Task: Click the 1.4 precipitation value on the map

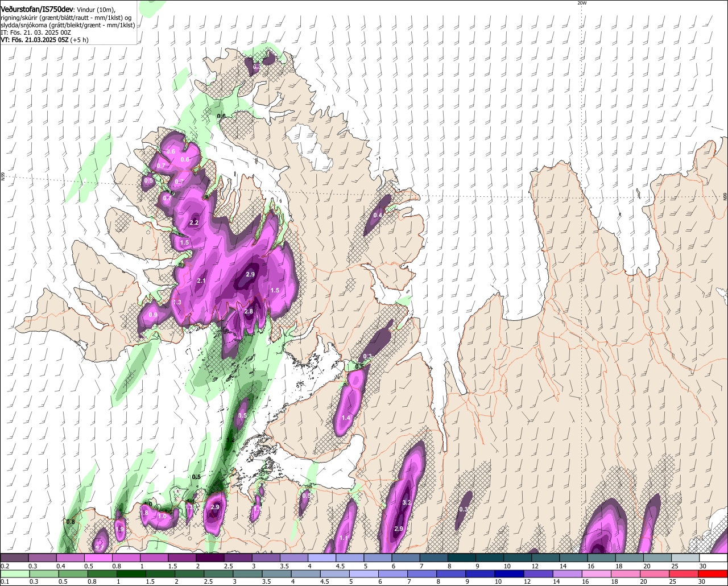Action: pyautogui.click(x=346, y=418)
